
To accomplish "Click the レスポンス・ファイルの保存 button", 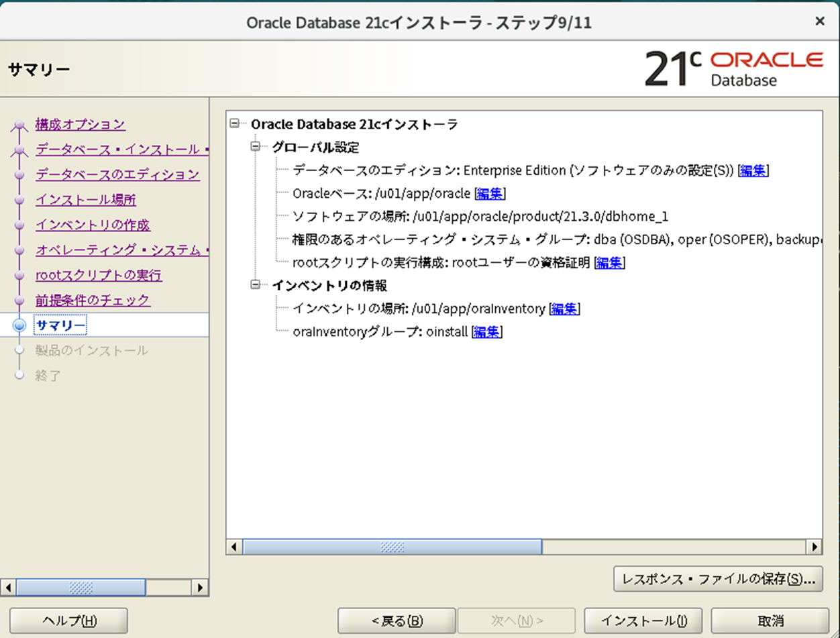I will pos(718,579).
